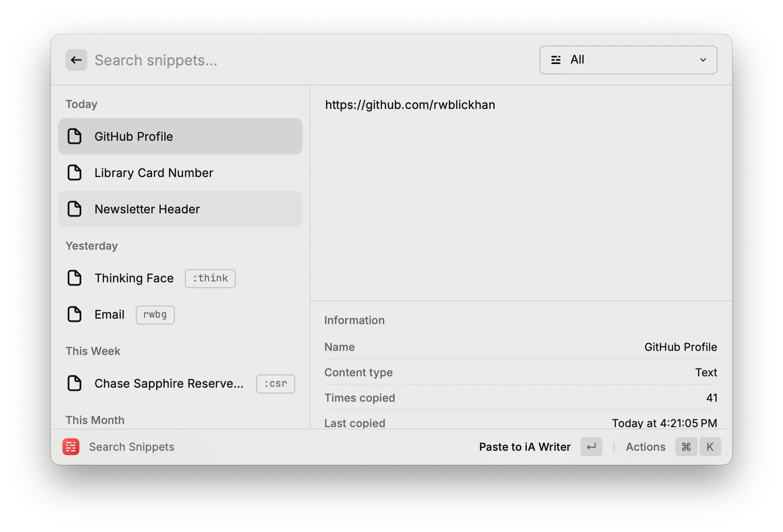
Task: Select the Chase Sapphire Reserve snippet
Action: (x=169, y=383)
